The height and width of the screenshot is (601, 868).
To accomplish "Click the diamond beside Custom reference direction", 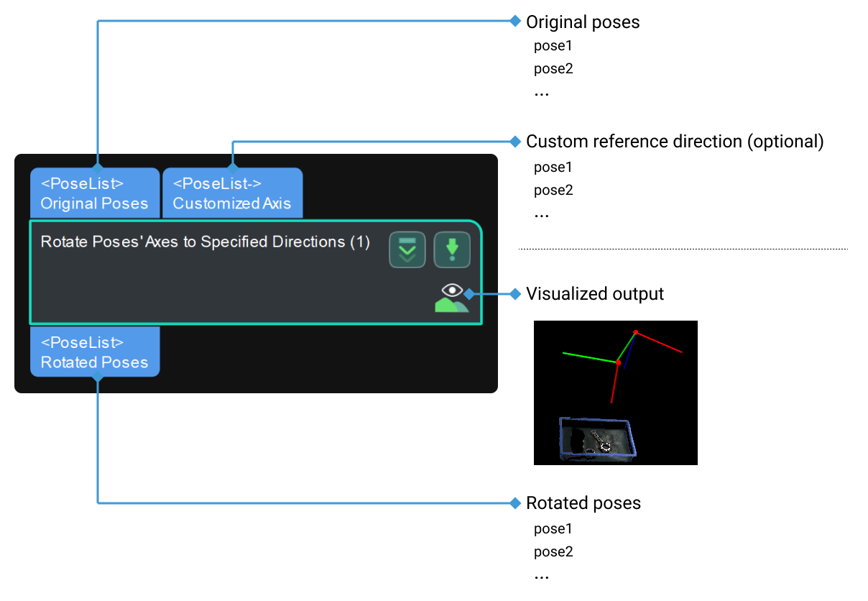I will pyautogui.click(x=514, y=142).
